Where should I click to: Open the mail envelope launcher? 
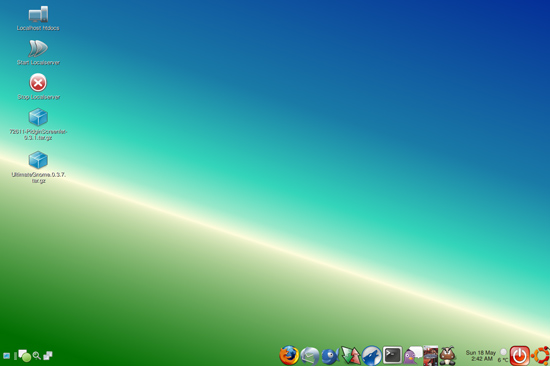click(x=310, y=356)
